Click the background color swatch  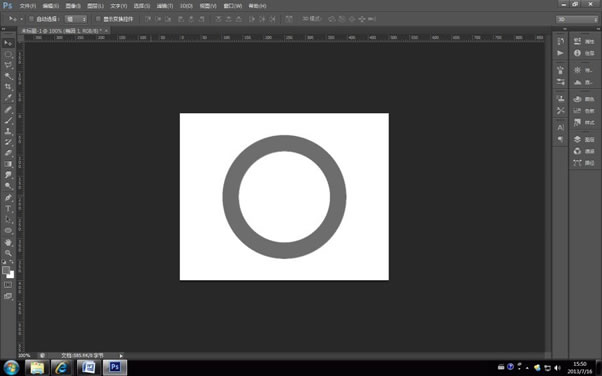[12, 275]
